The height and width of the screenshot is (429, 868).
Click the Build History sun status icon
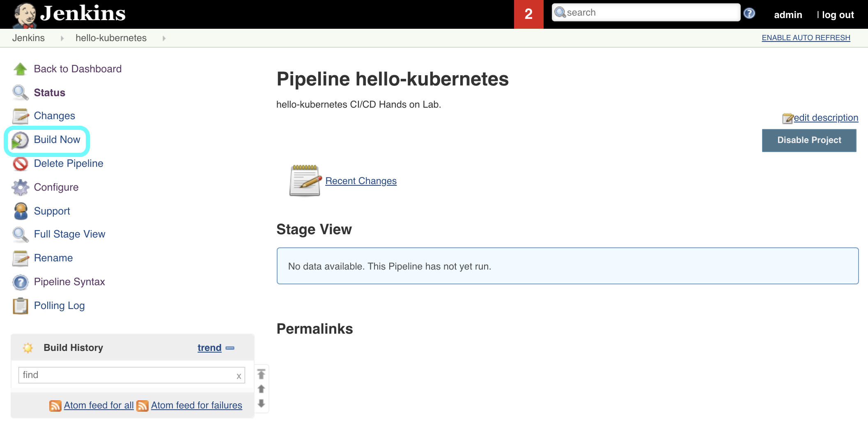(28, 348)
